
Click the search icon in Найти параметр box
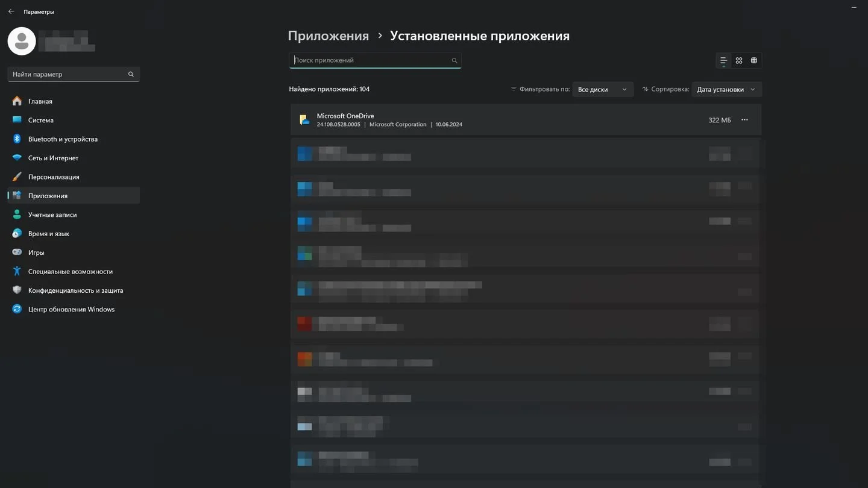pos(131,74)
